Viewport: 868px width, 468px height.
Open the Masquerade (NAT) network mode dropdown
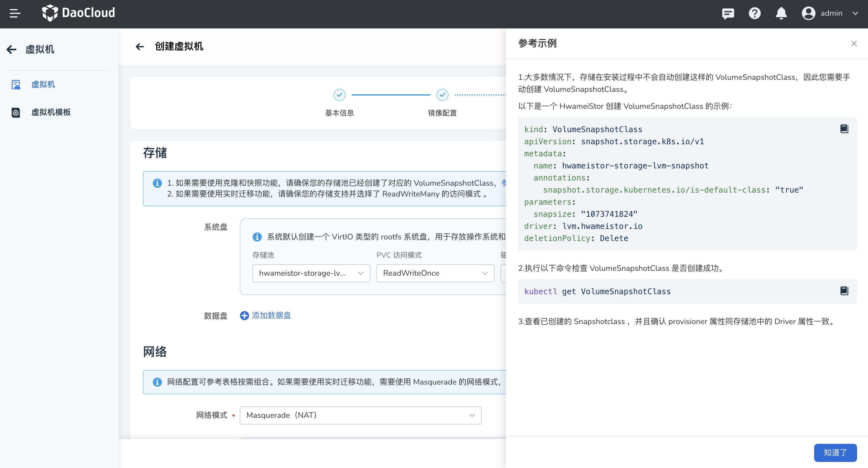(360, 415)
